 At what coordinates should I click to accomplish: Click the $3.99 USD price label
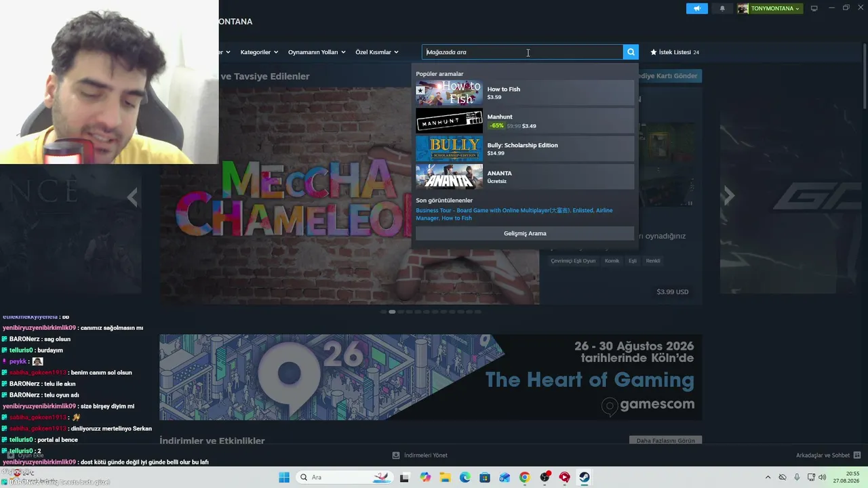point(672,292)
